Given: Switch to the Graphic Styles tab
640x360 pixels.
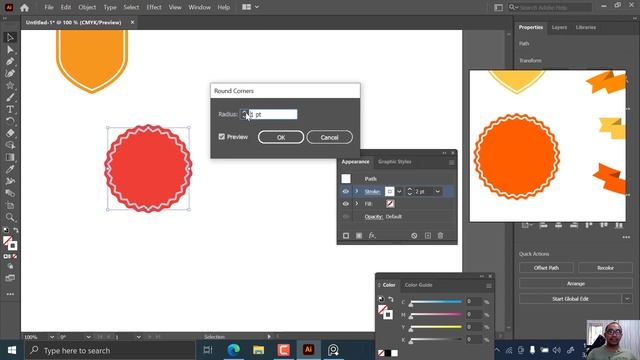Looking at the screenshot, I should pos(394,162).
